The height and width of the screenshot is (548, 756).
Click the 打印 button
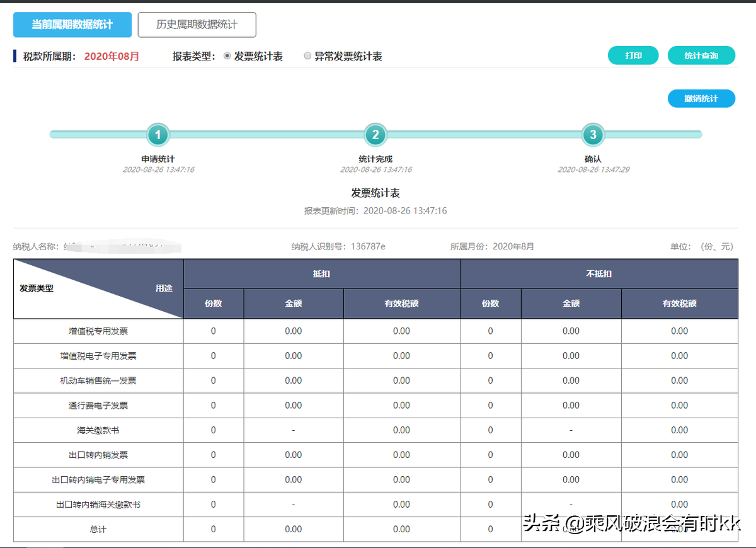633,55
